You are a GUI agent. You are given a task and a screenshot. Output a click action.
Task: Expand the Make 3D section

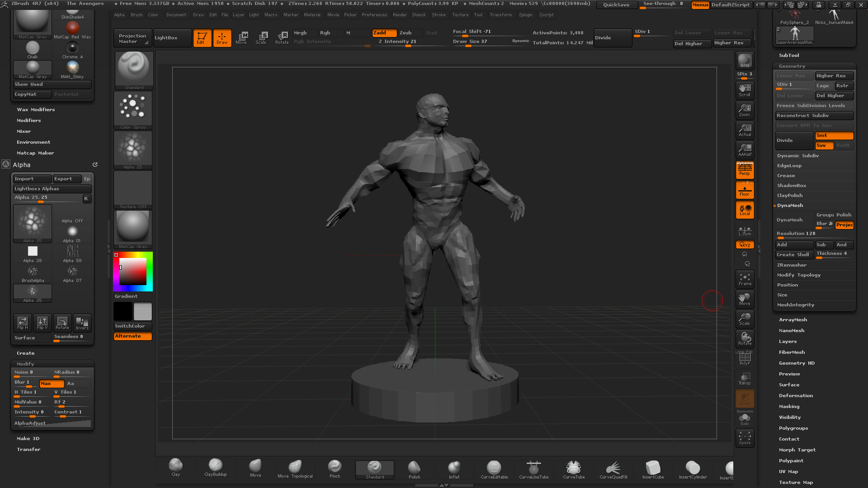tap(28, 439)
